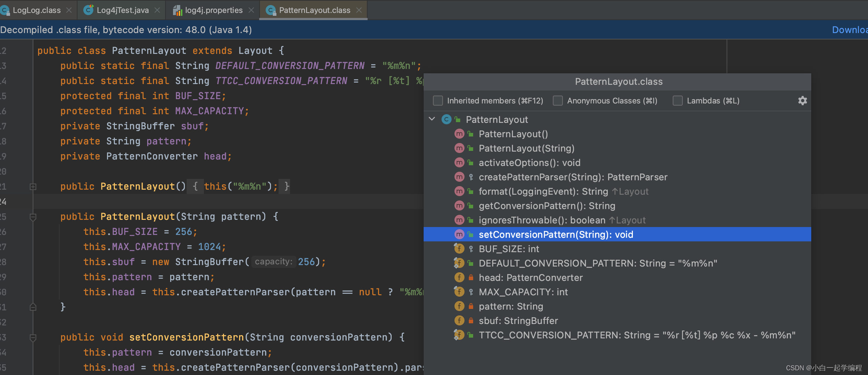Click field icon beside pattern: String
868x375 pixels.
(x=459, y=306)
